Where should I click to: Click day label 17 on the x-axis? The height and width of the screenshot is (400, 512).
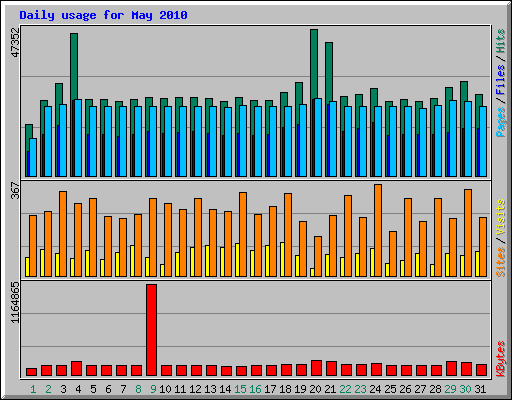coord(270,389)
